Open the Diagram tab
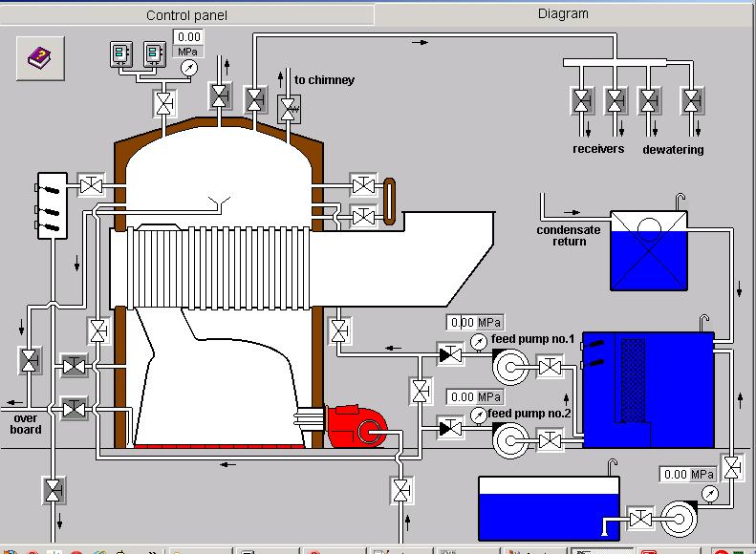756x554 pixels. [563, 14]
